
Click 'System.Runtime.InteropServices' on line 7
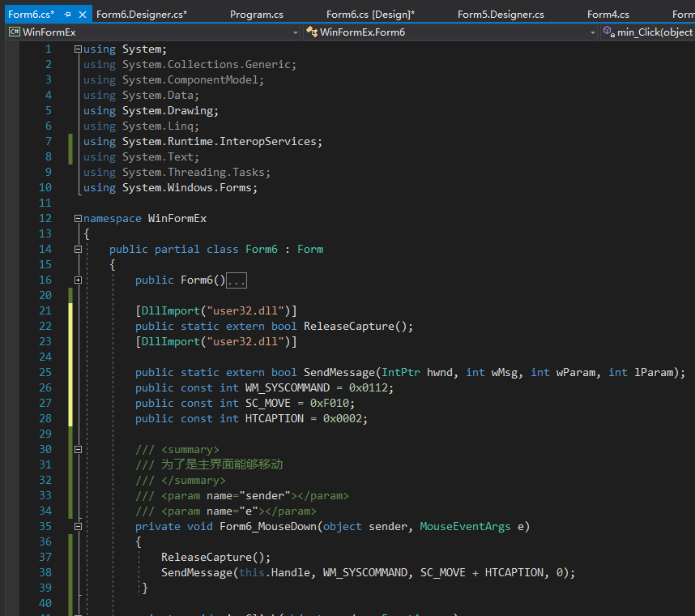click(x=219, y=142)
